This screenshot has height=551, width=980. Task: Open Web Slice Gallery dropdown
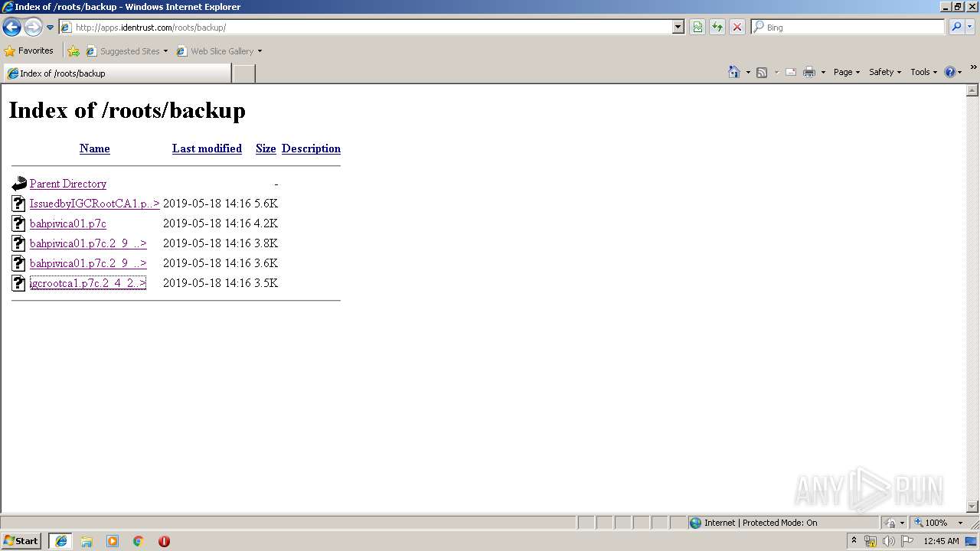[219, 51]
